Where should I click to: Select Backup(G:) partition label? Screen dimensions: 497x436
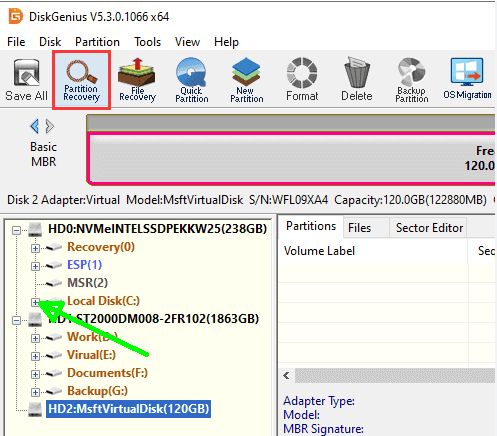(97, 391)
